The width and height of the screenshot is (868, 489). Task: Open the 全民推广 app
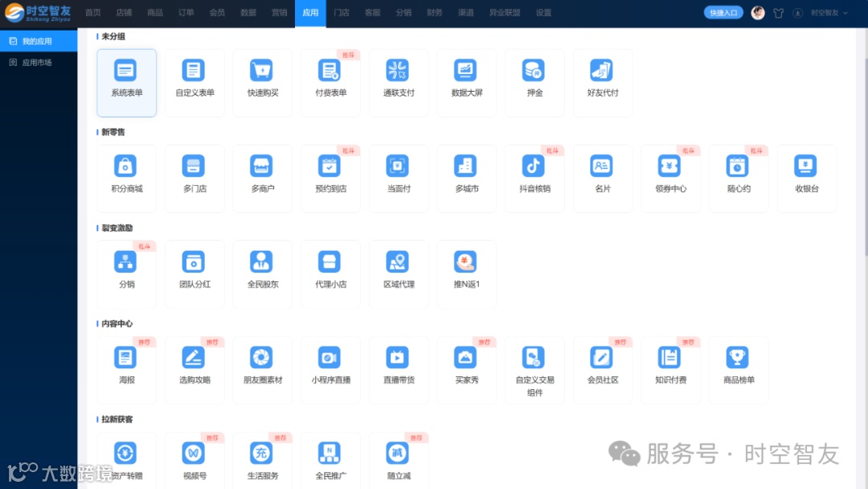[x=330, y=460]
